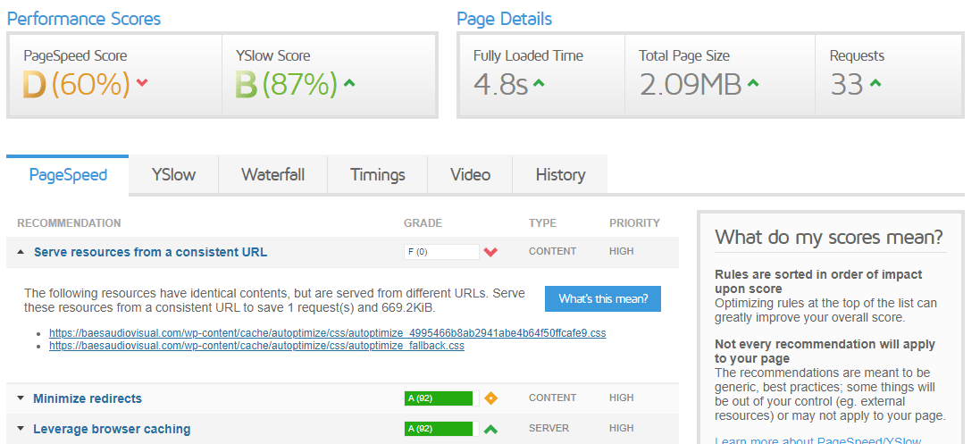Viewport: 980px width, 444px height.
Task: Click the RECOMMENDATION column header
Action: pyautogui.click(x=69, y=223)
